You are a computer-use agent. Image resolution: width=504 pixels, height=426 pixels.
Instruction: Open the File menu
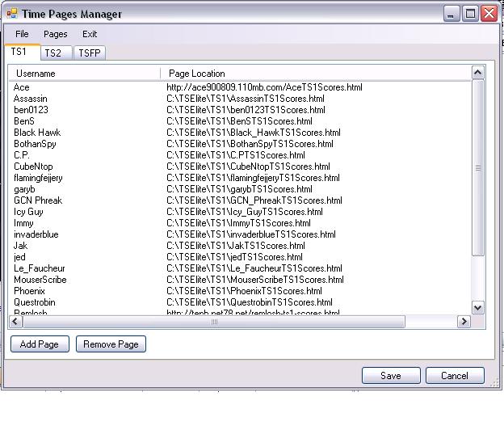click(x=22, y=34)
